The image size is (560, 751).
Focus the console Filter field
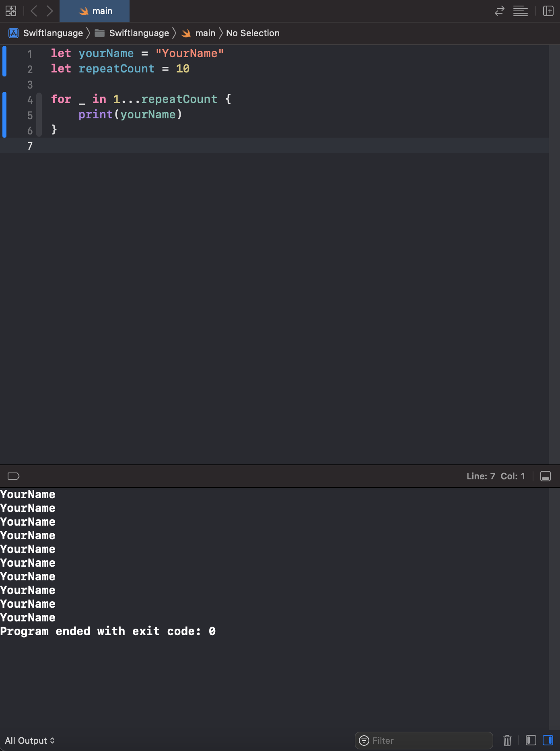(x=424, y=741)
